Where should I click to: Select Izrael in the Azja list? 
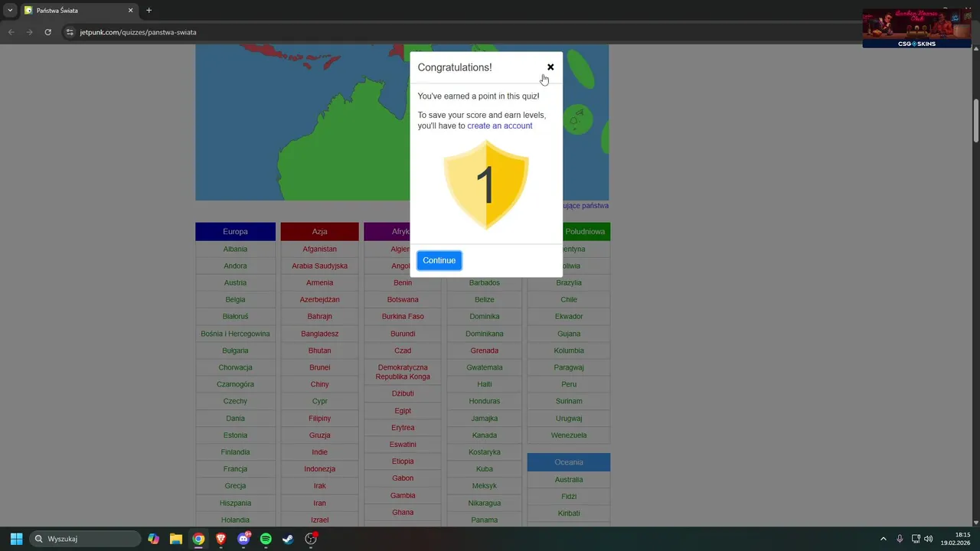pos(319,520)
